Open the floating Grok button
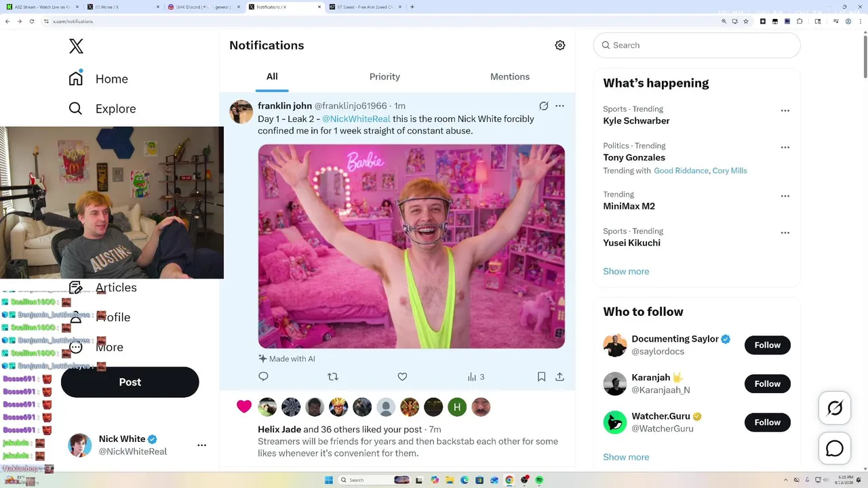This screenshot has width=868, height=488. (835, 408)
